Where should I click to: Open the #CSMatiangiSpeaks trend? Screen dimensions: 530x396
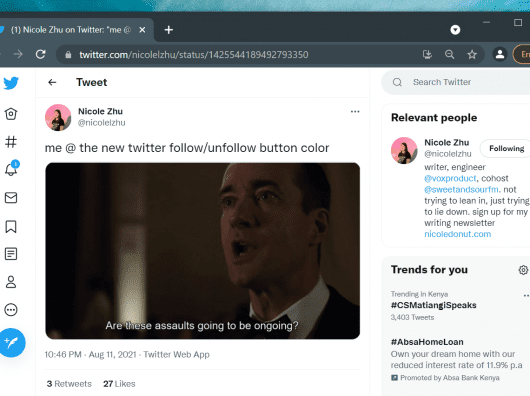434,305
